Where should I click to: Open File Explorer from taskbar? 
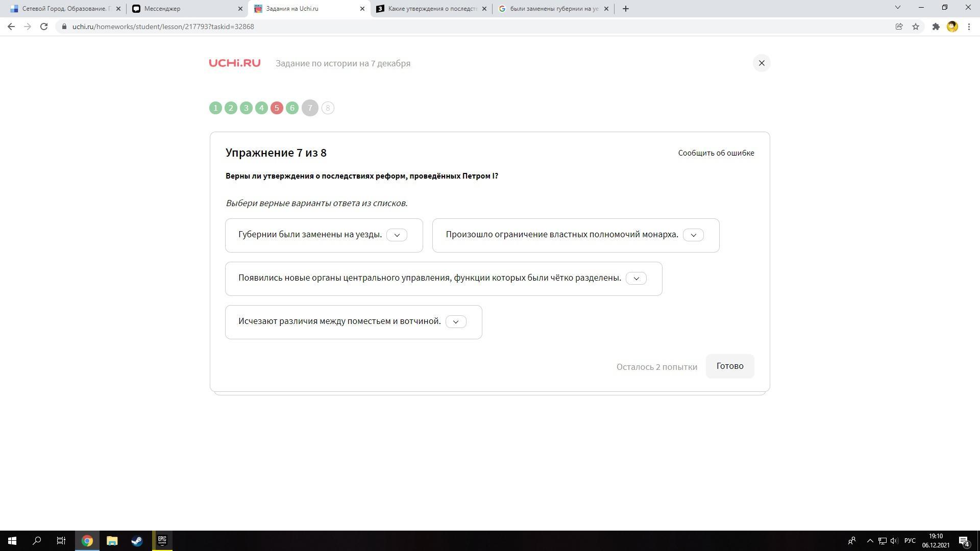click(112, 541)
